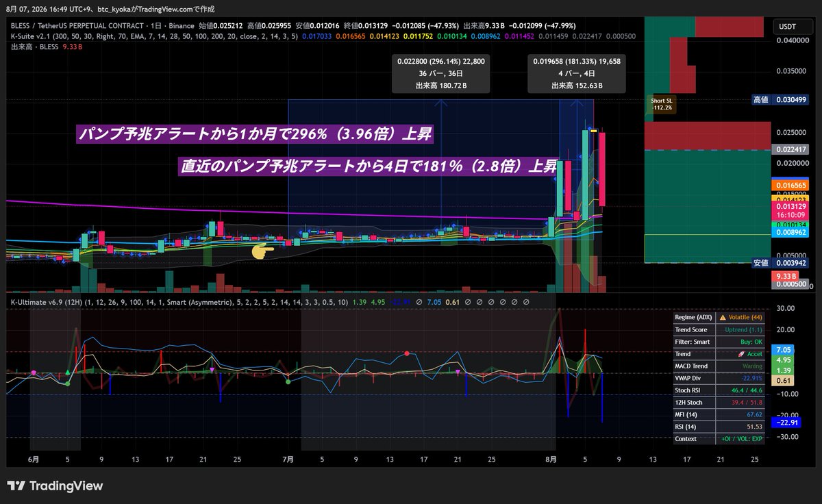Click the Volatile (44) table value
822x504 pixels.
pyautogui.click(x=745, y=317)
